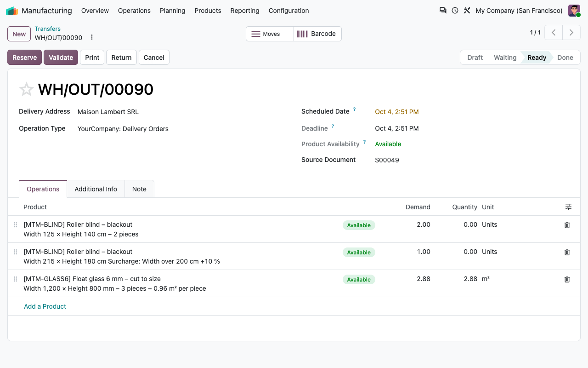Open the column settings adjust icon
The image size is (588, 368).
coord(568,207)
